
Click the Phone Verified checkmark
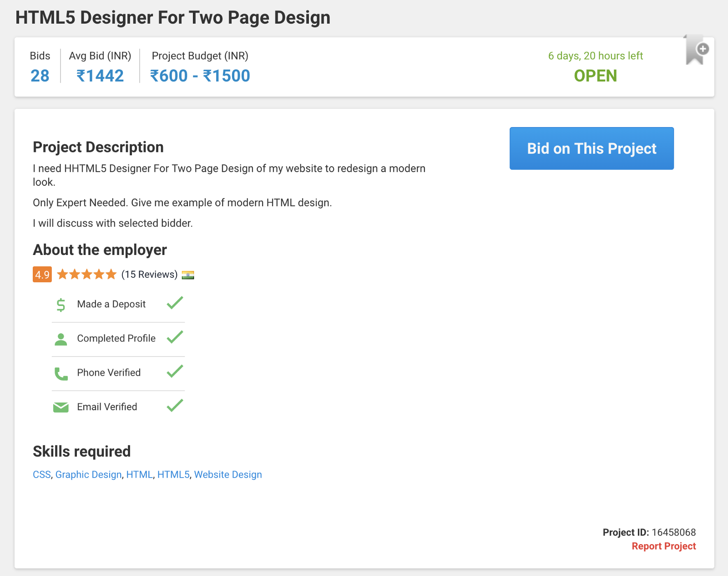click(x=175, y=372)
